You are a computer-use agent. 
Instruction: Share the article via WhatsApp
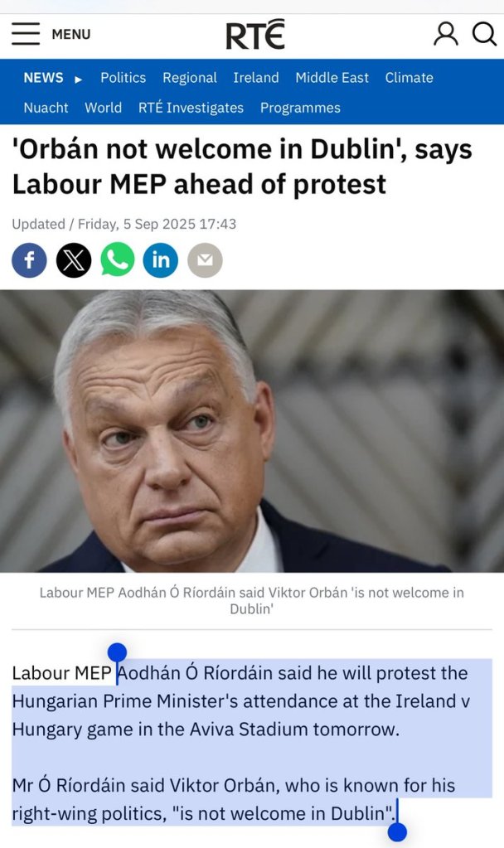118,260
